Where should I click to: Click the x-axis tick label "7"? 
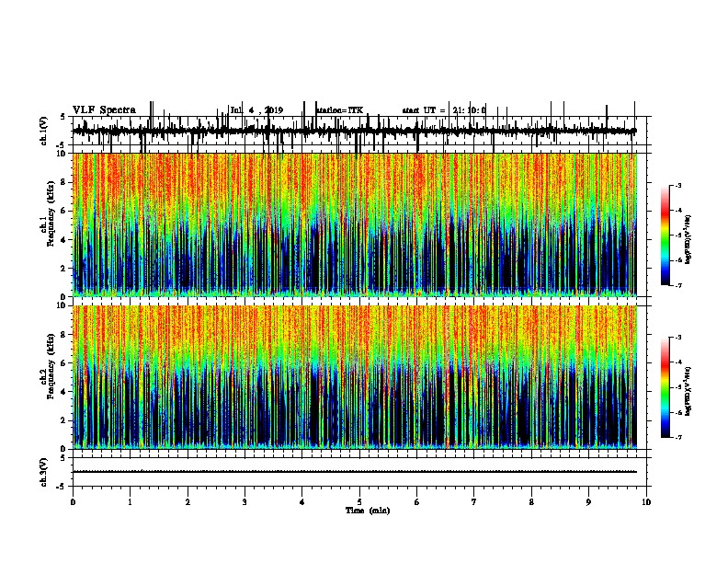click(474, 502)
